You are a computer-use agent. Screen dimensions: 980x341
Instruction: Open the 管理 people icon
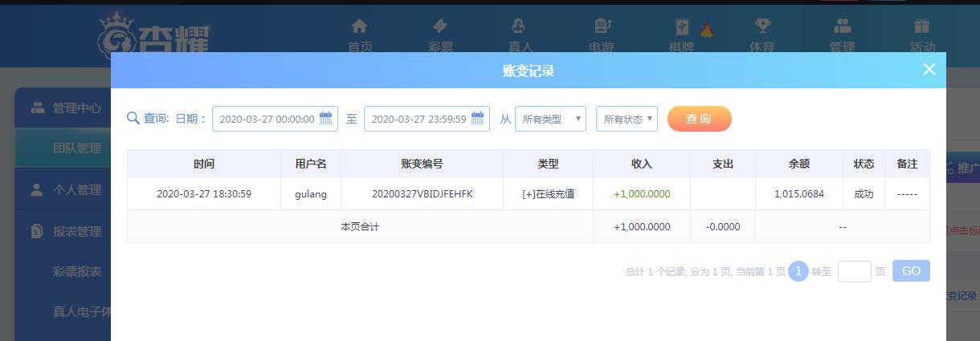[x=842, y=26]
